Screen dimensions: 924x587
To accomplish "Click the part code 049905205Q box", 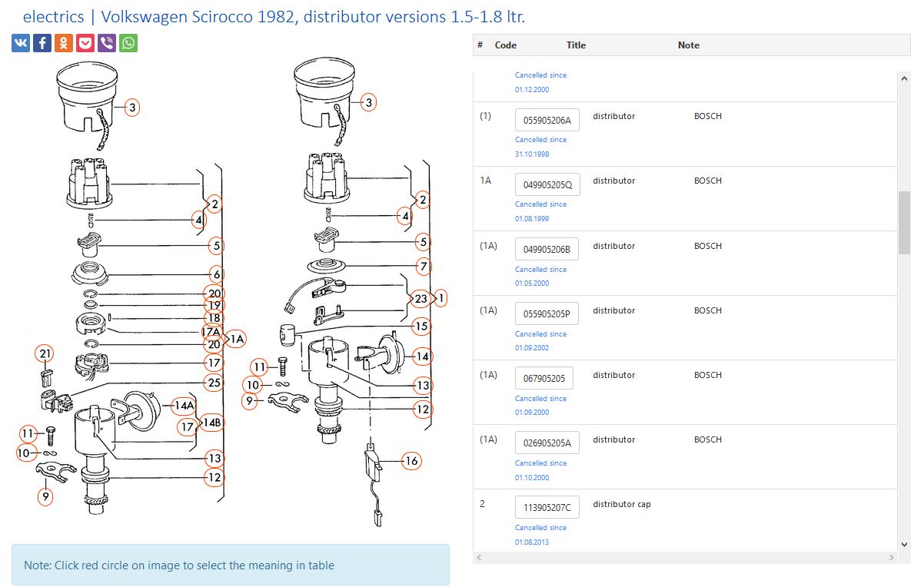I will click(x=547, y=184).
